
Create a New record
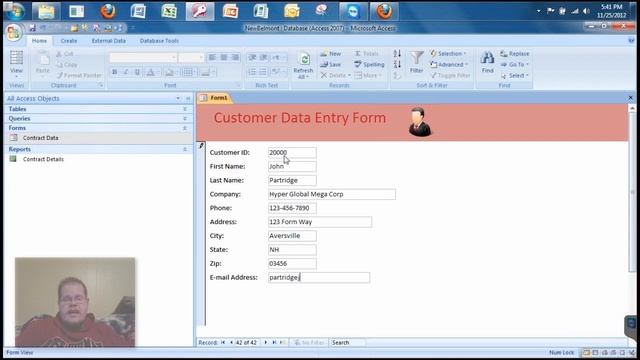(331, 54)
